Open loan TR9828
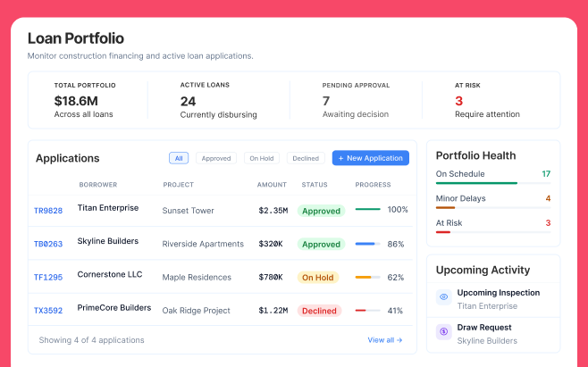588x367 pixels. click(48, 211)
